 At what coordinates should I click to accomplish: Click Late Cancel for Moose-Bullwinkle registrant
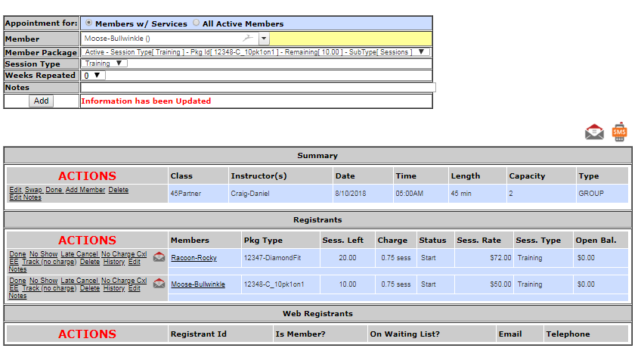pyautogui.click(x=79, y=281)
